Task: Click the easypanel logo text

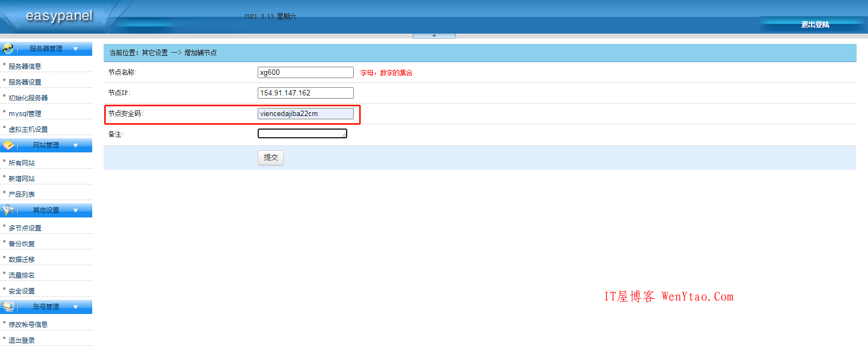Action: pyautogui.click(x=59, y=16)
